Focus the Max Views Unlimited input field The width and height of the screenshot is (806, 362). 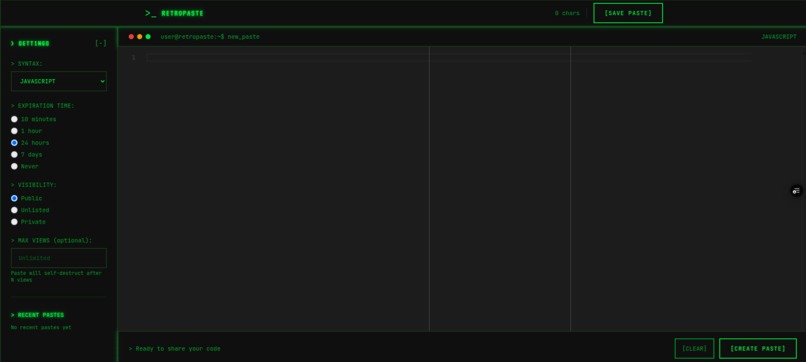pyautogui.click(x=59, y=258)
